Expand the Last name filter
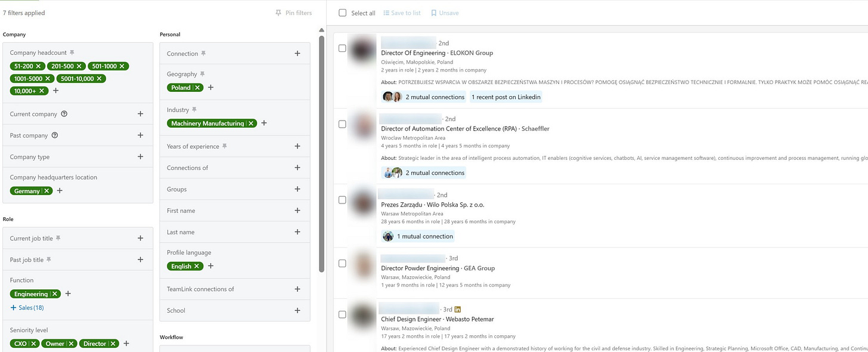868x352 pixels. 297,232
